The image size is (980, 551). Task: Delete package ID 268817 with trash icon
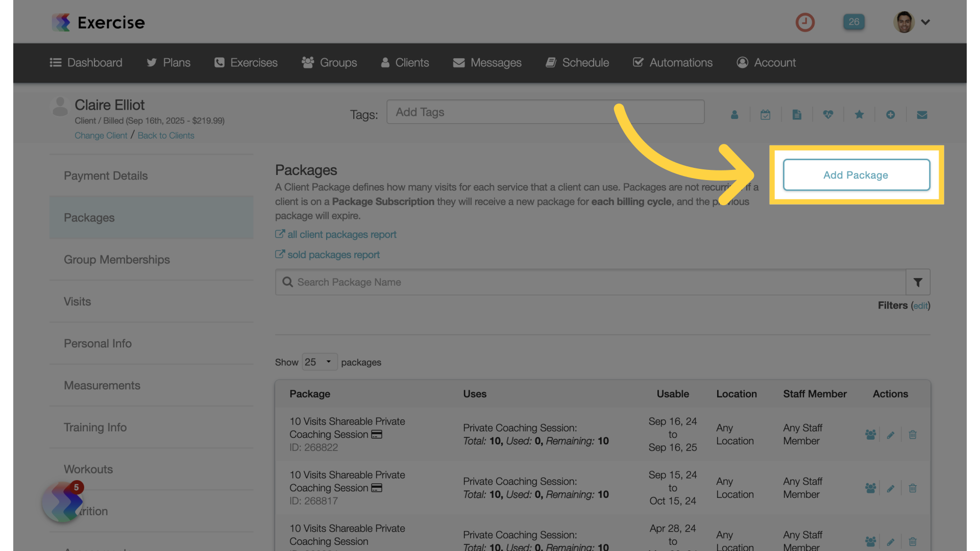coord(913,488)
